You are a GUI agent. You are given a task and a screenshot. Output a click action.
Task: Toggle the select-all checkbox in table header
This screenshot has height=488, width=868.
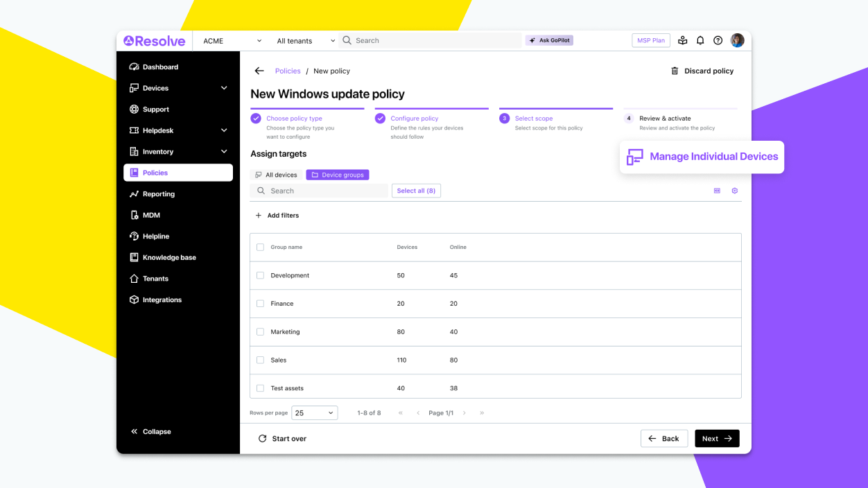[260, 247]
